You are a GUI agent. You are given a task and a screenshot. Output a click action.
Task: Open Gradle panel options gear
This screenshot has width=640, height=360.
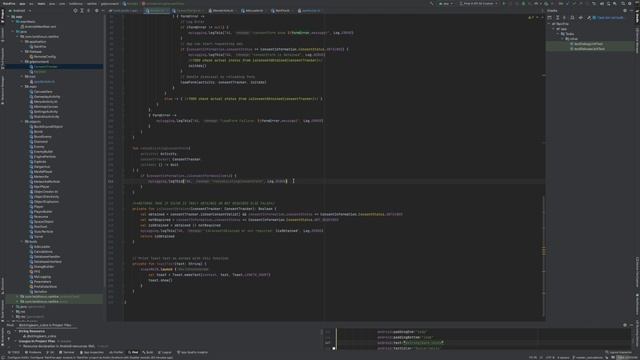(x=625, y=11)
